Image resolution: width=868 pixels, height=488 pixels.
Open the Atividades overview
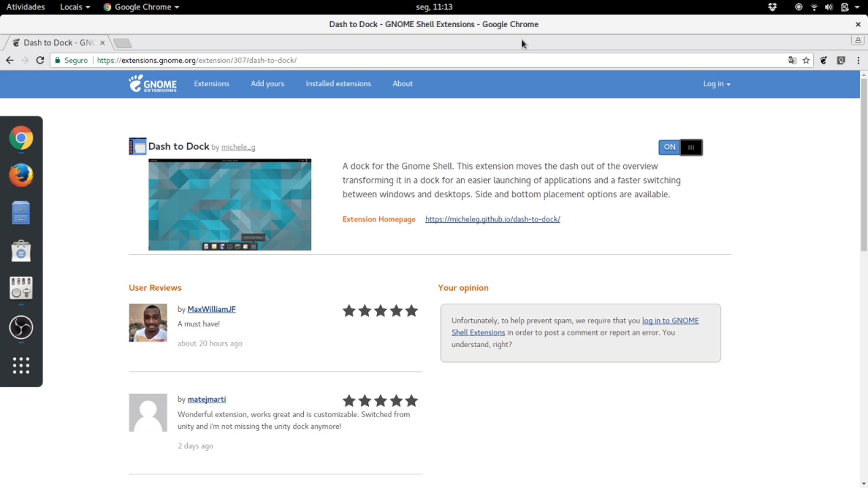pyautogui.click(x=25, y=7)
